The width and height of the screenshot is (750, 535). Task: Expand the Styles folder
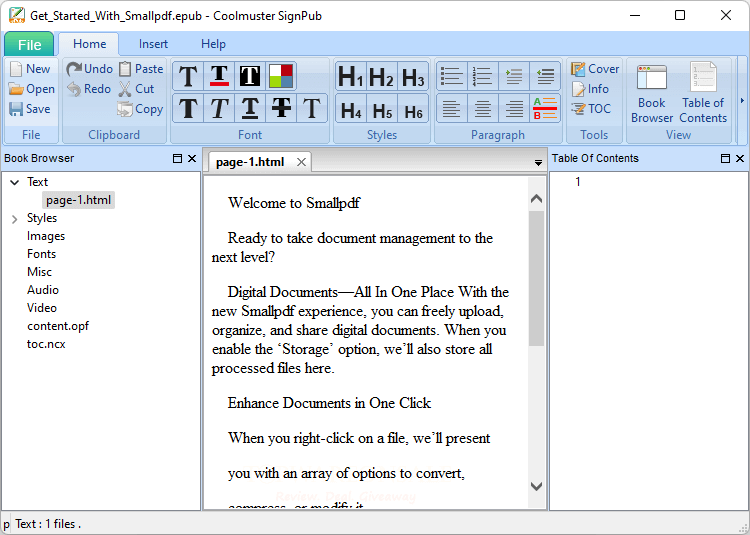[15, 219]
